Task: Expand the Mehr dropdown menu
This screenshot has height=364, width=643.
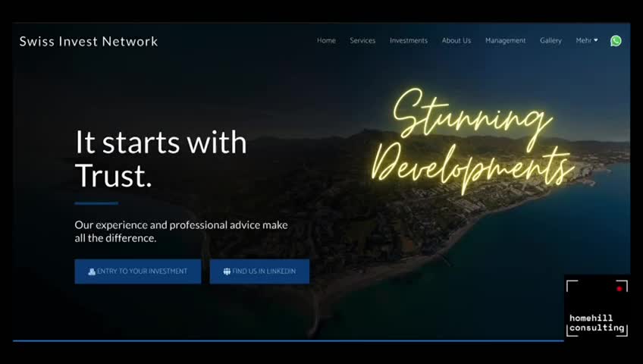Action: (586, 41)
